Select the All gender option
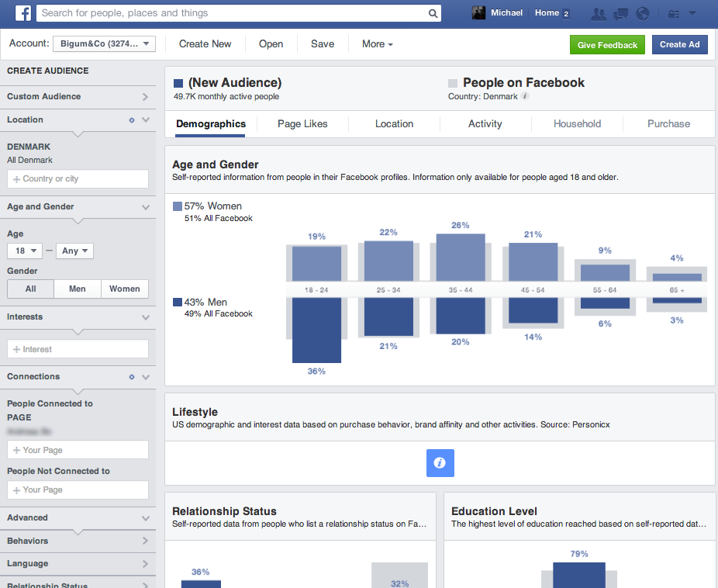Viewport: 718px width, 588px height. [x=31, y=289]
